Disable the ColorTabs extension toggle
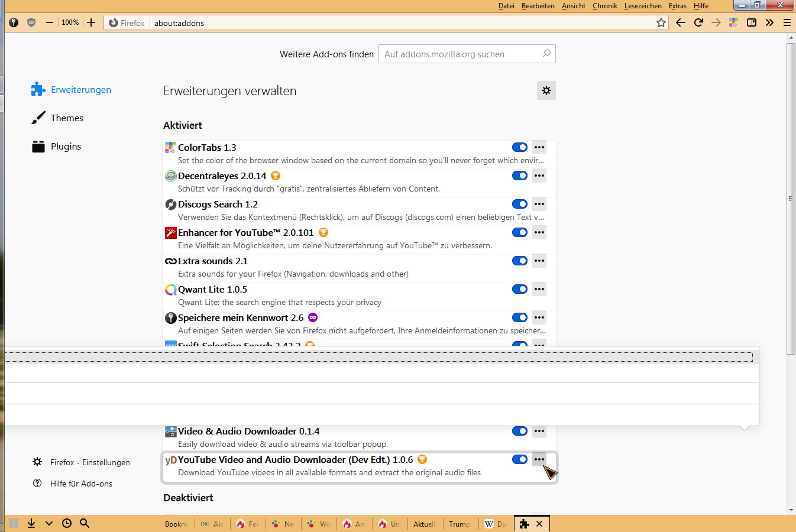Image resolution: width=796 pixels, height=532 pixels. pyautogui.click(x=520, y=147)
